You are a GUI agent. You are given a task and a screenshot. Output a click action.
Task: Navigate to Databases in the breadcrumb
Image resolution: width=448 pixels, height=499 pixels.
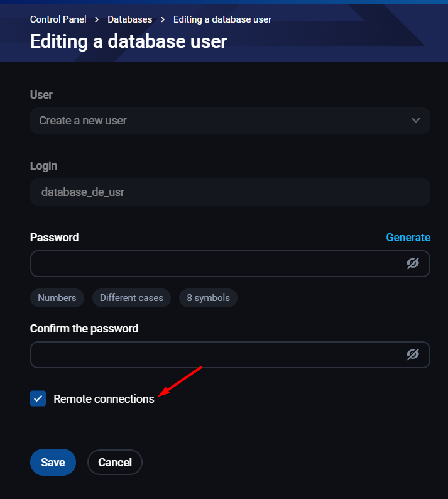coord(129,19)
